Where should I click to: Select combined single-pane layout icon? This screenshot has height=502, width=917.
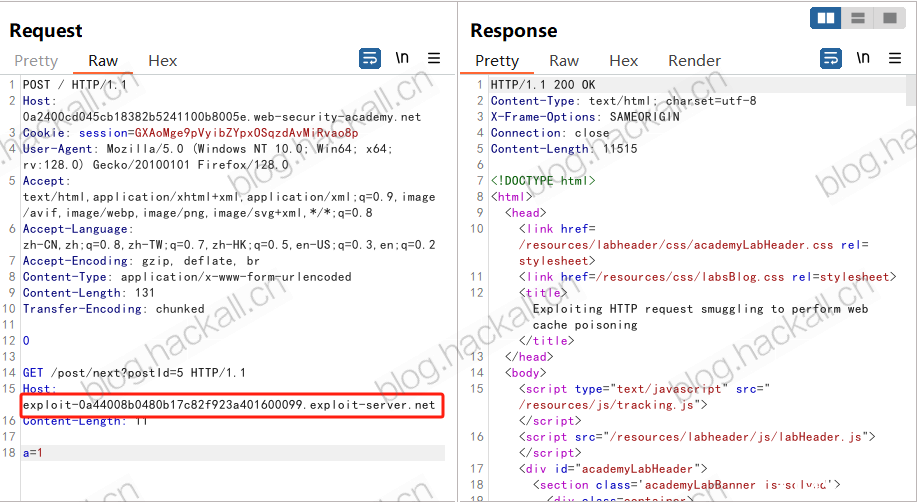(x=890, y=18)
